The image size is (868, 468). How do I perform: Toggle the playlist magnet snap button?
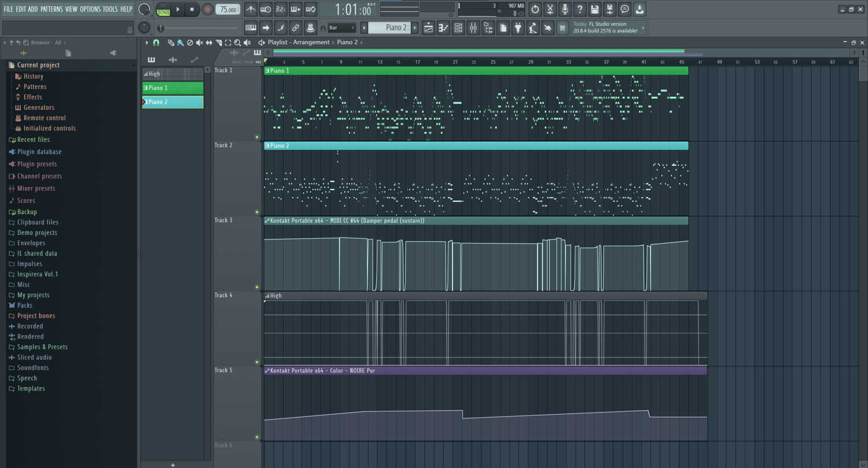click(x=156, y=43)
